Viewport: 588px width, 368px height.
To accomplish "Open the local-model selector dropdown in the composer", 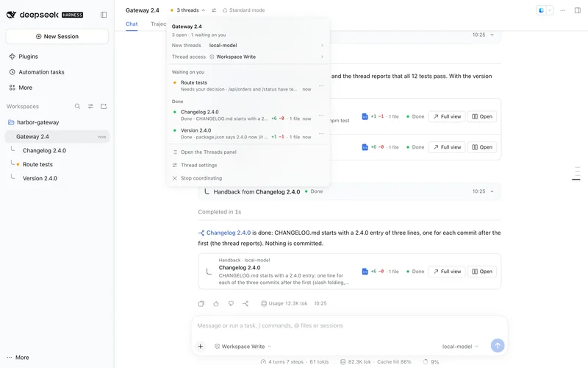I will (460, 346).
